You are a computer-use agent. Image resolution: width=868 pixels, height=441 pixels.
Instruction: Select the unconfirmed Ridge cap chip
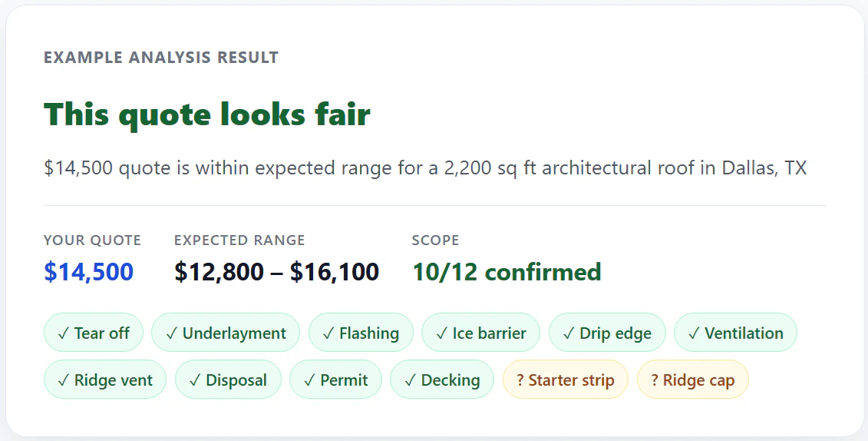692,380
